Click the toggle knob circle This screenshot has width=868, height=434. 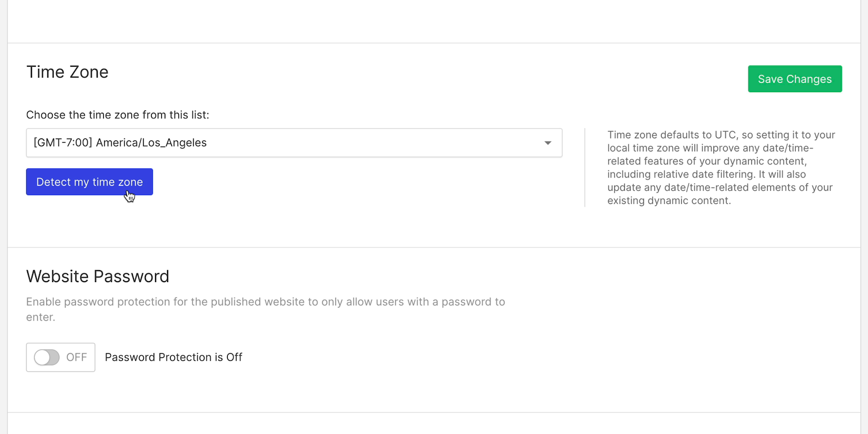tap(42, 358)
